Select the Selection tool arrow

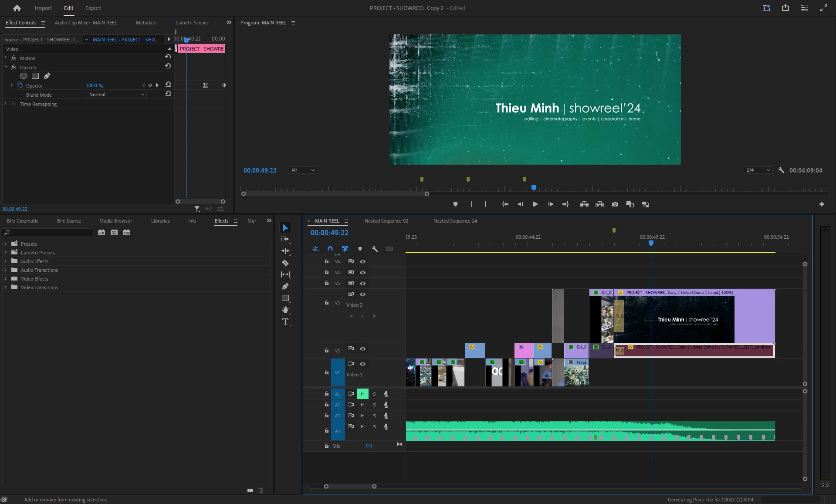[285, 228]
